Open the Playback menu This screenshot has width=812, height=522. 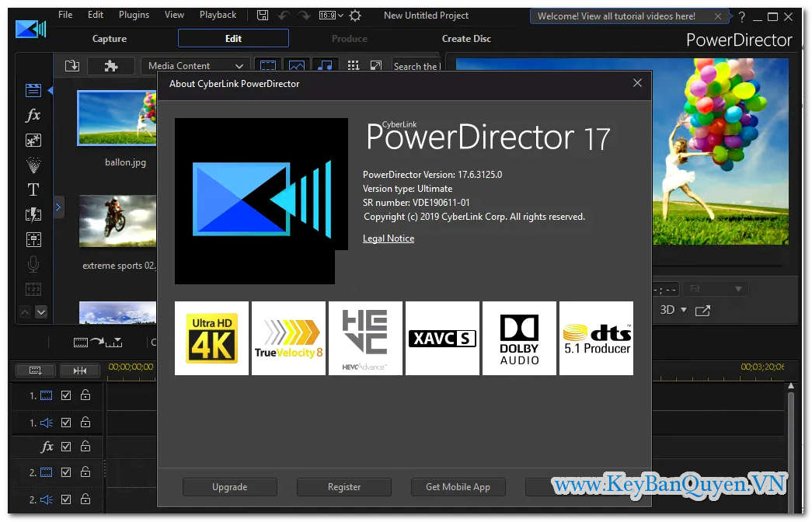coord(218,15)
